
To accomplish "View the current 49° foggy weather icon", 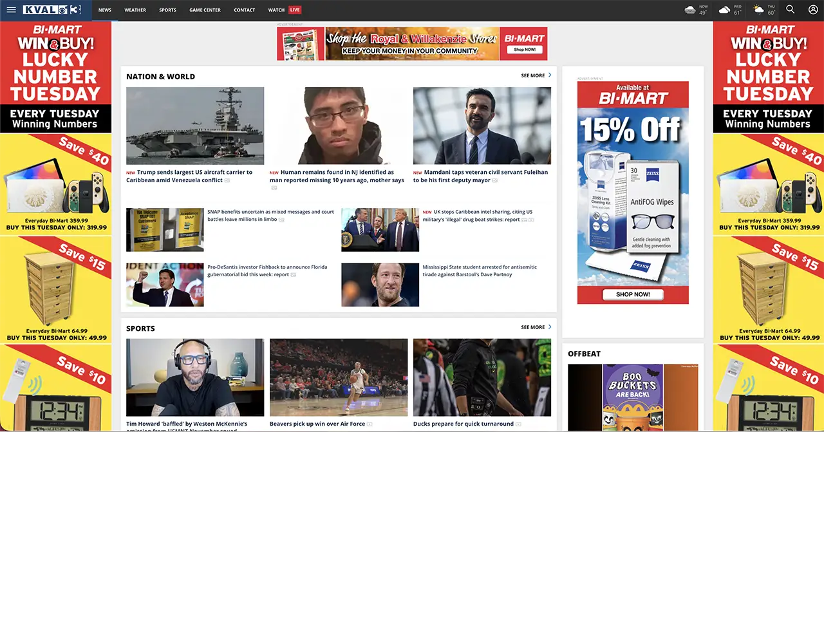I will pyautogui.click(x=690, y=10).
